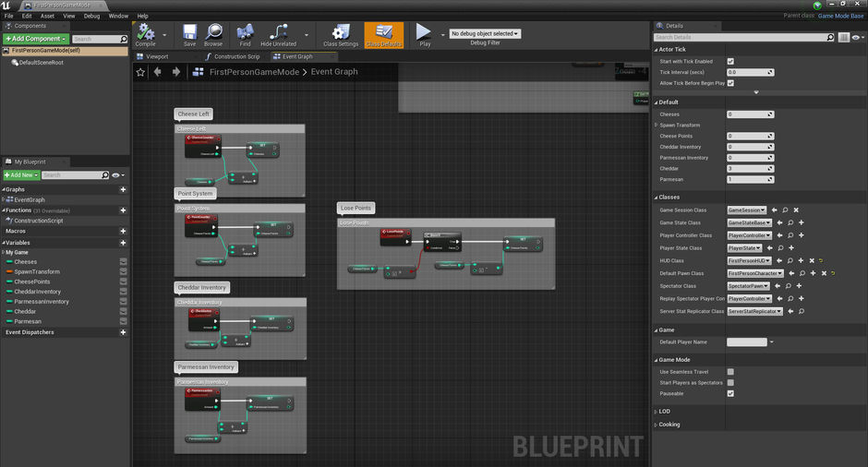This screenshot has height=467, width=868.
Task: Add new event dispatcher with plus icon
Action: [x=123, y=332]
